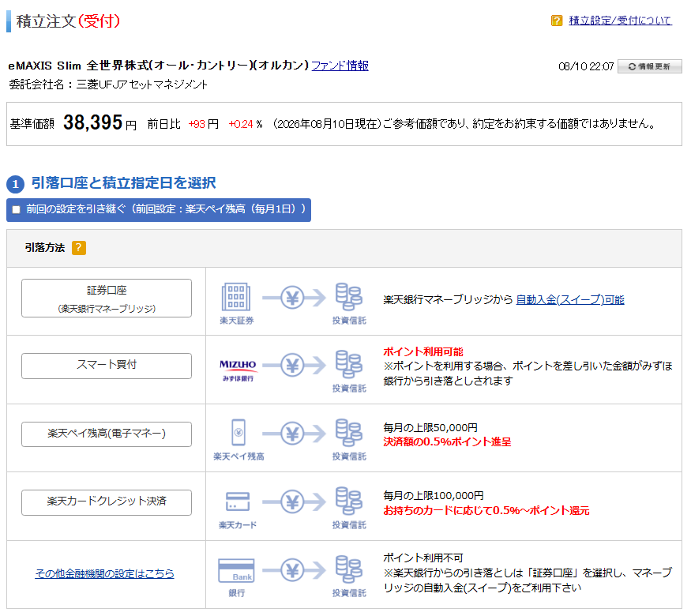The width and height of the screenshot is (691, 616).
Task: Click the ポイント利用可能 red text
Action: pos(423,351)
